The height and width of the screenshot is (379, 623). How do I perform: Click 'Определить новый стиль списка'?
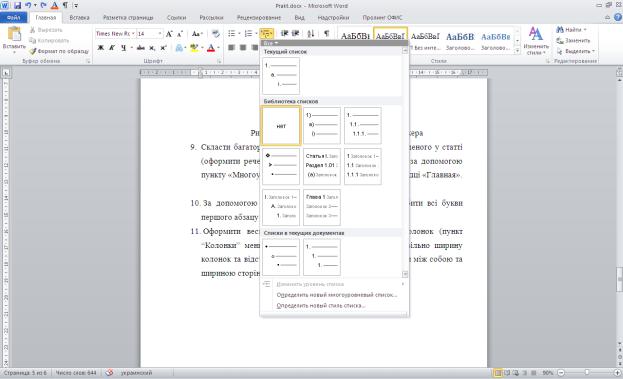coord(321,306)
